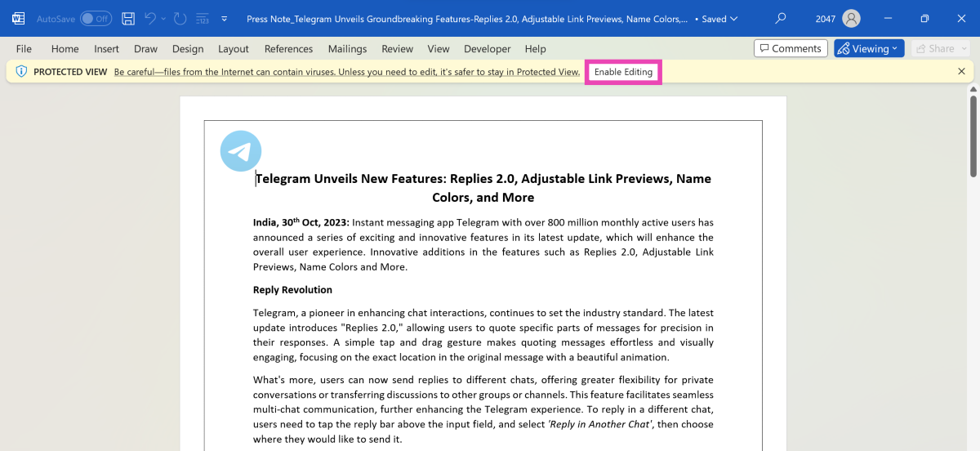980x451 pixels.
Task: Switch to the Insert tab
Action: [106, 49]
